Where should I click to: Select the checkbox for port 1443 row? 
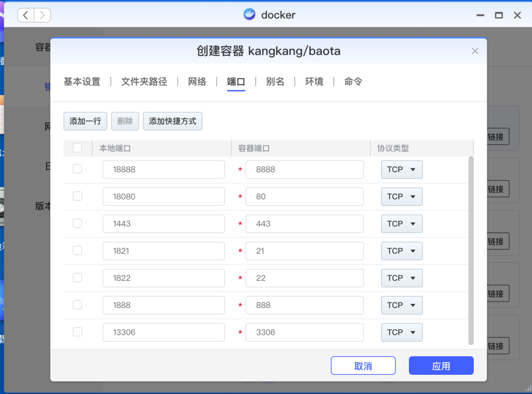77,224
